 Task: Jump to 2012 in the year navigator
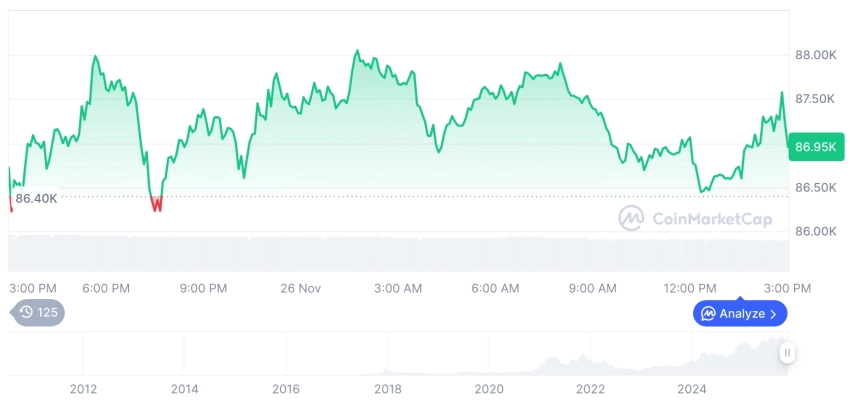coord(83,389)
